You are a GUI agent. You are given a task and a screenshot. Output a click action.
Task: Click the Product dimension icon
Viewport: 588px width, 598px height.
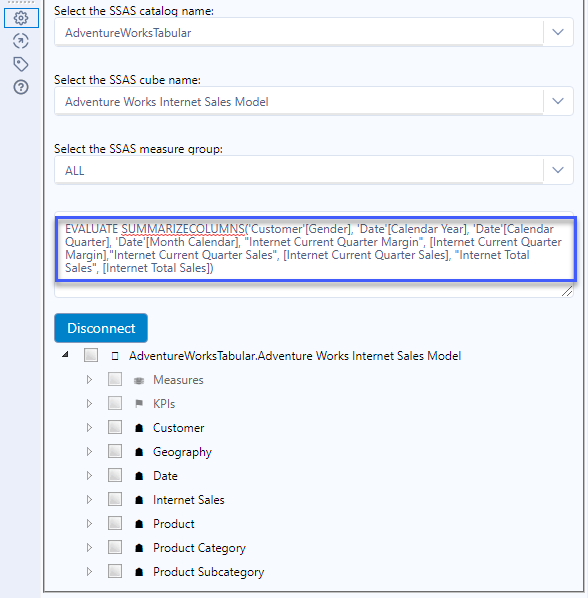[x=139, y=524]
